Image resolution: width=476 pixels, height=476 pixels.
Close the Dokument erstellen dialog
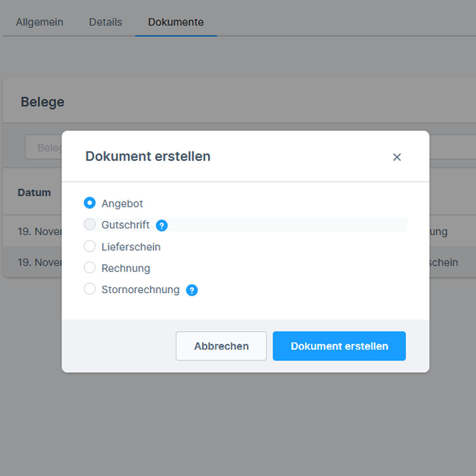coord(397,157)
